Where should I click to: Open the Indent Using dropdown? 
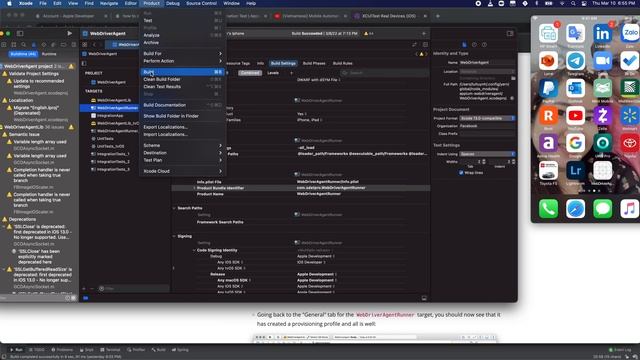click(x=487, y=154)
